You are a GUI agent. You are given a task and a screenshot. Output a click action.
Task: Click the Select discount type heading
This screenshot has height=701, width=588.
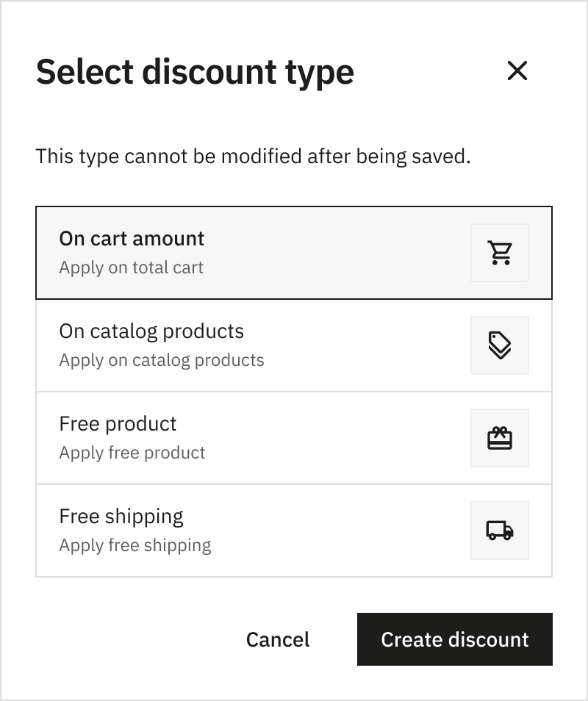[x=195, y=71]
